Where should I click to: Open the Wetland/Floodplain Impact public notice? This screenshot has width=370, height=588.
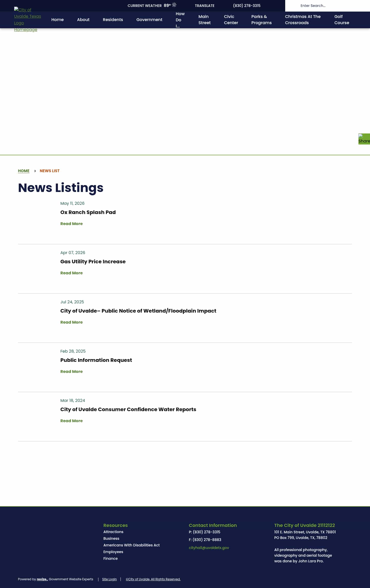[138, 311]
